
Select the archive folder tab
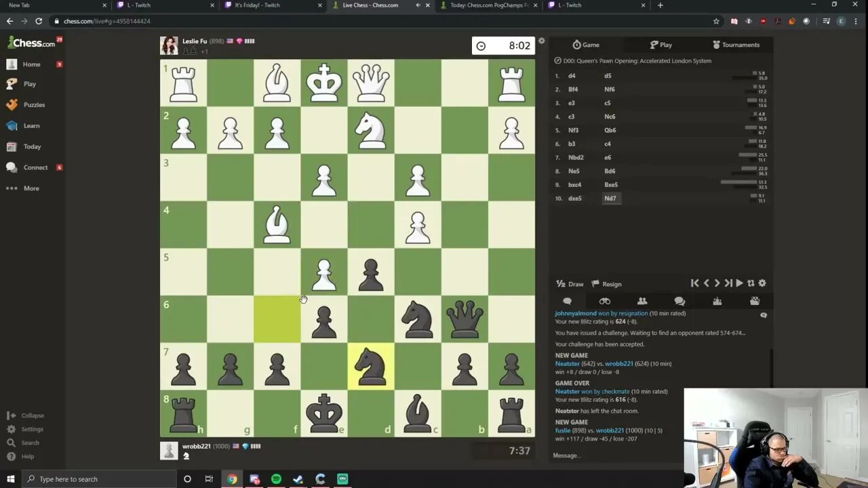point(755,301)
